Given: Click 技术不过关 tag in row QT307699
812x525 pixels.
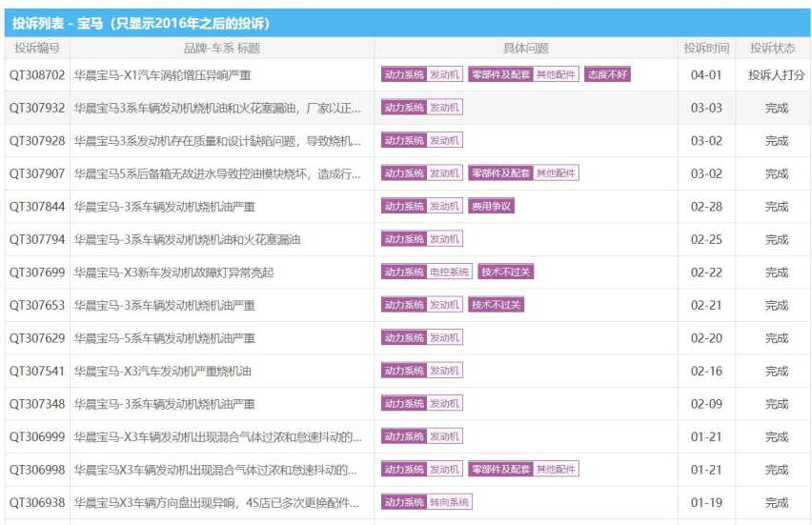Looking at the screenshot, I should (505, 272).
